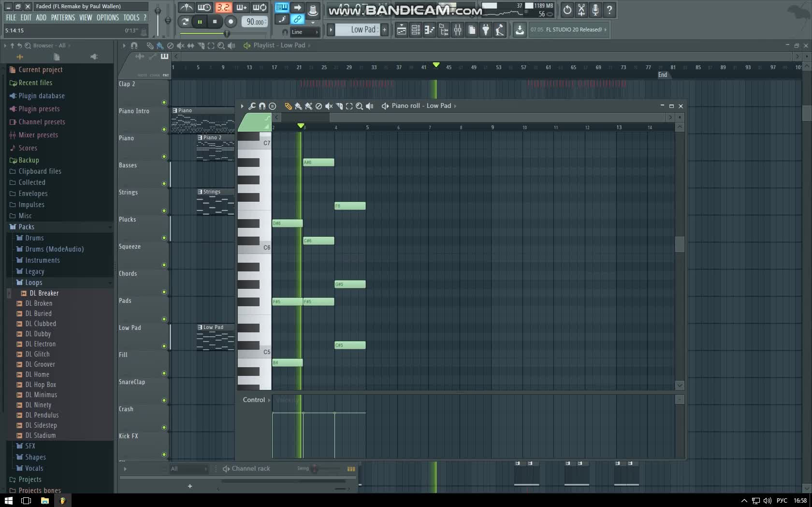
Task: Open the EDIT menu
Action: [x=26, y=17]
